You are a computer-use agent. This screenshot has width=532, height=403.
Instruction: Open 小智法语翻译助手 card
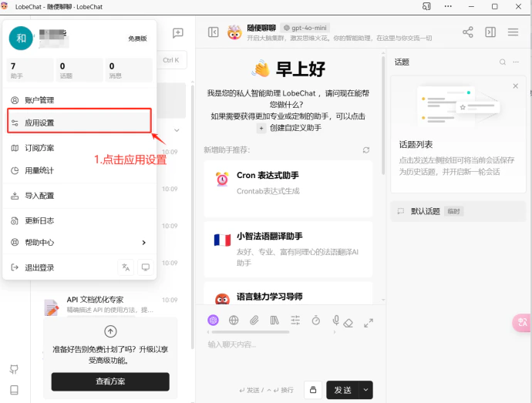click(288, 250)
